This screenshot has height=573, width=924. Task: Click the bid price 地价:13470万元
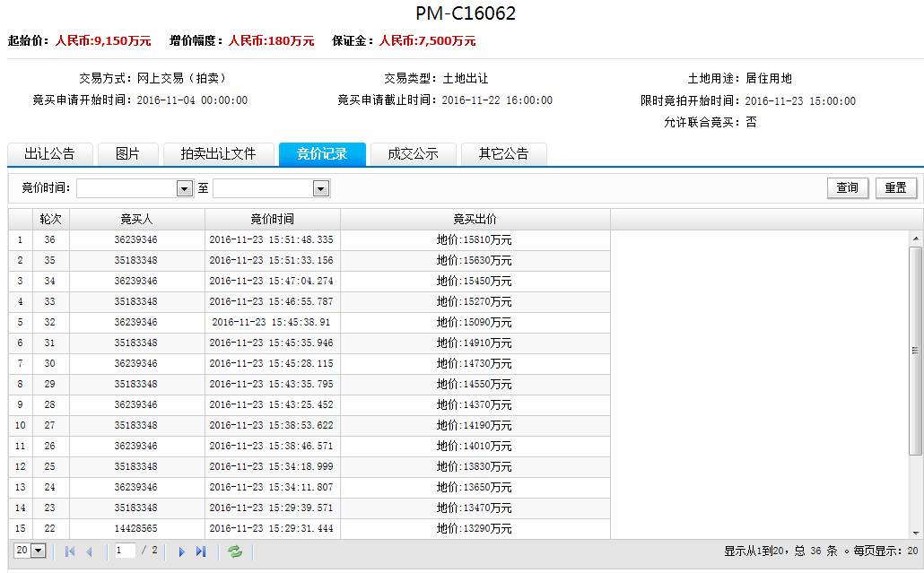474,508
